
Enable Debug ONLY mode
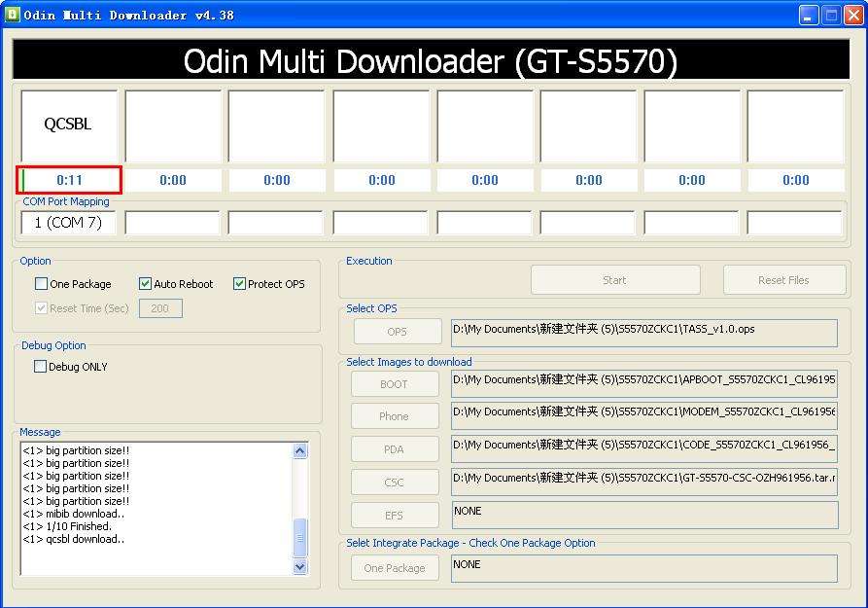[40, 366]
